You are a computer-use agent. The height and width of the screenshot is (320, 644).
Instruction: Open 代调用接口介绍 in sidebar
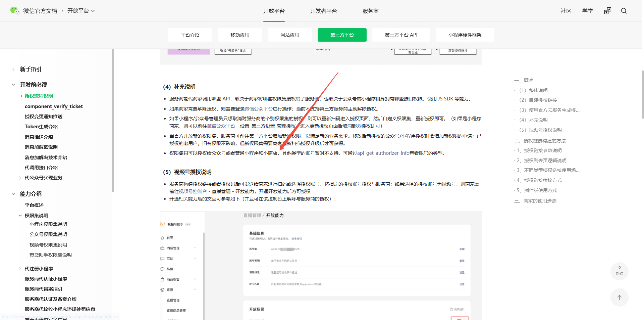tap(41, 168)
